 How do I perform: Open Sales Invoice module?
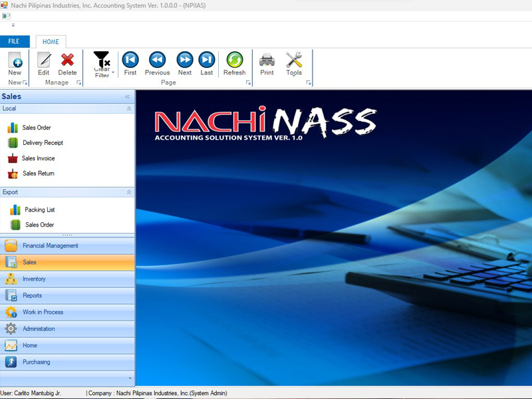(x=38, y=158)
